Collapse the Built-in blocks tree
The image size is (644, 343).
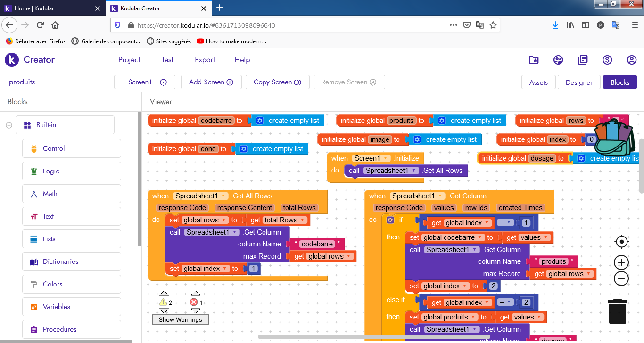tap(8, 125)
